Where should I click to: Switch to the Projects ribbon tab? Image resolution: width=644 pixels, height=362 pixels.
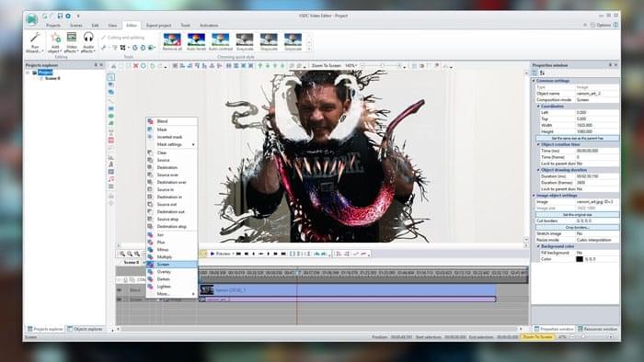53,26
